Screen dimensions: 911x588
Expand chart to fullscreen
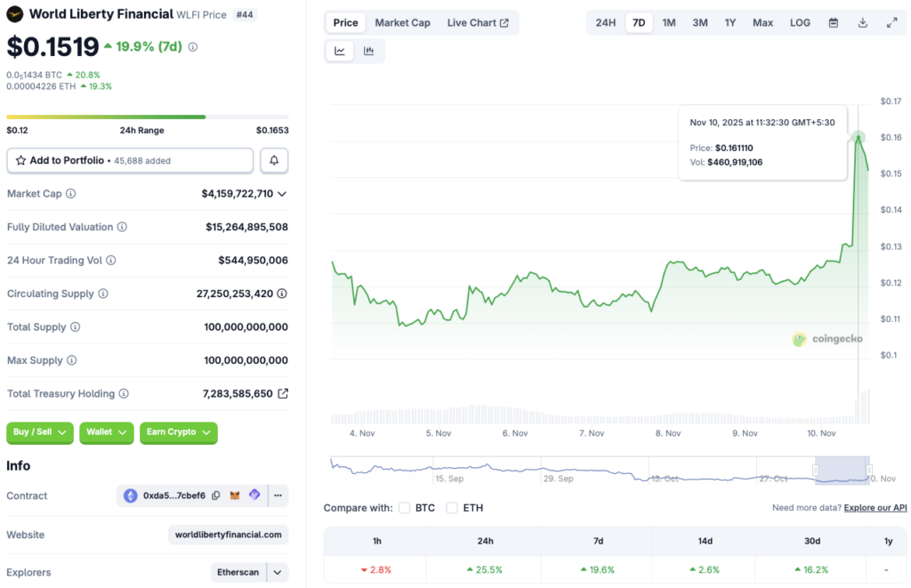(x=891, y=23)
